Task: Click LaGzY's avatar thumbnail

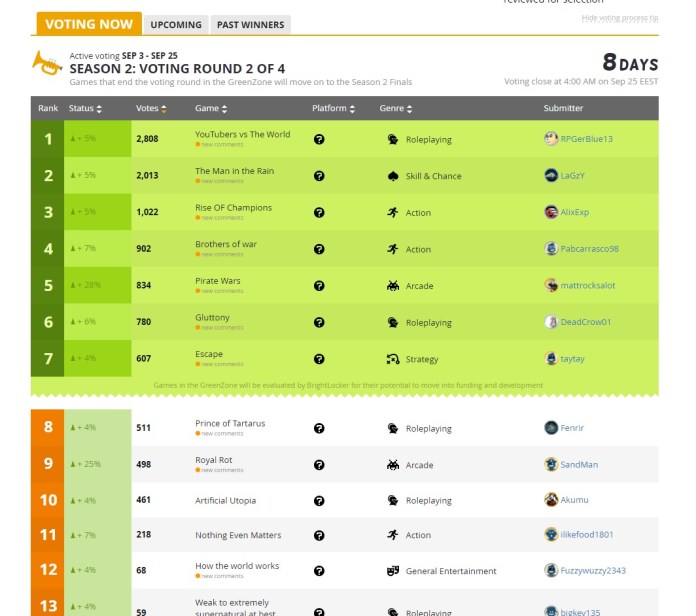Action: click(551, 175)
